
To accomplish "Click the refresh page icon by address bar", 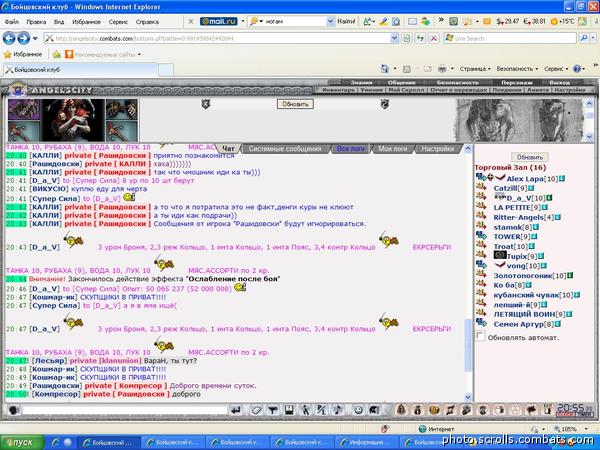I will coord(420,38).
